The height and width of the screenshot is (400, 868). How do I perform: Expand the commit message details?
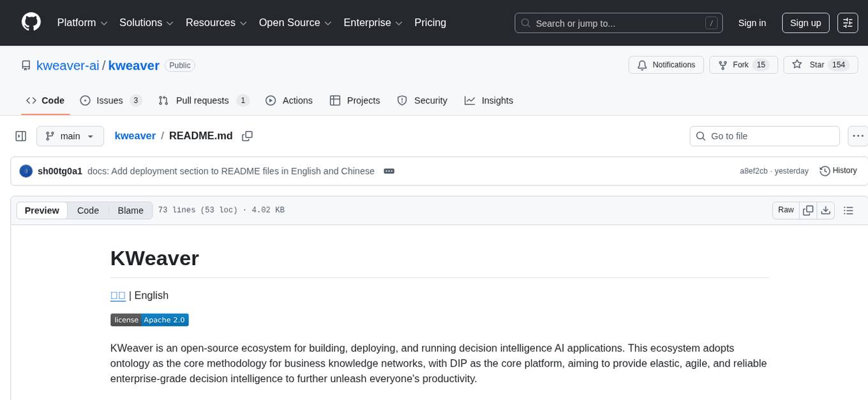[389, 171]
